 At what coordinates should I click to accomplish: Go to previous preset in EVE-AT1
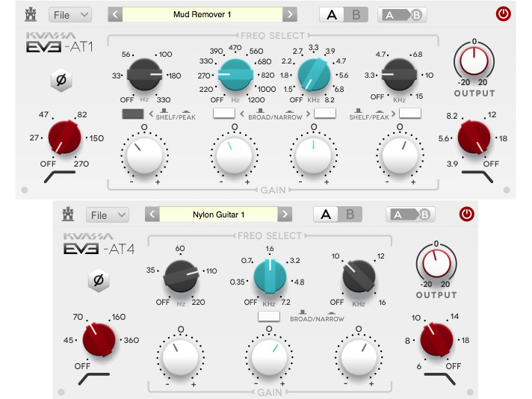coord(115,15)
